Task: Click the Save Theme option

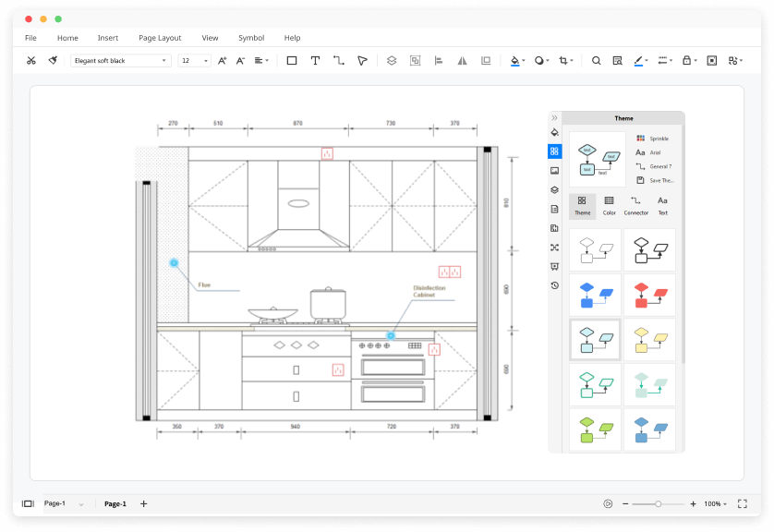Action: click(x=655, y=181)
